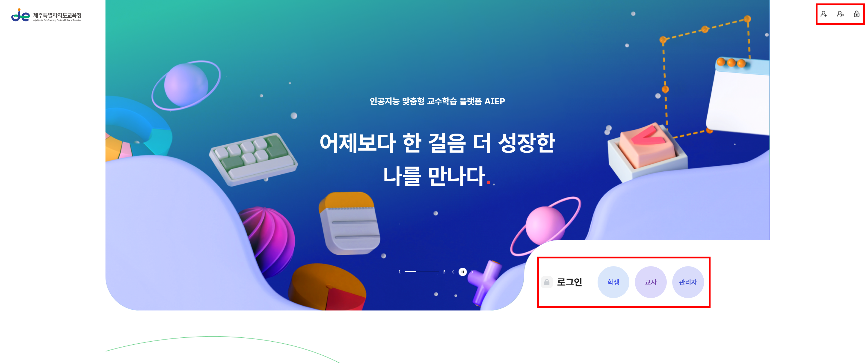Go to the previous banner slide
The height and width of the screenshot is (363, 868).
pyautogui.click(x=453, y=272)
